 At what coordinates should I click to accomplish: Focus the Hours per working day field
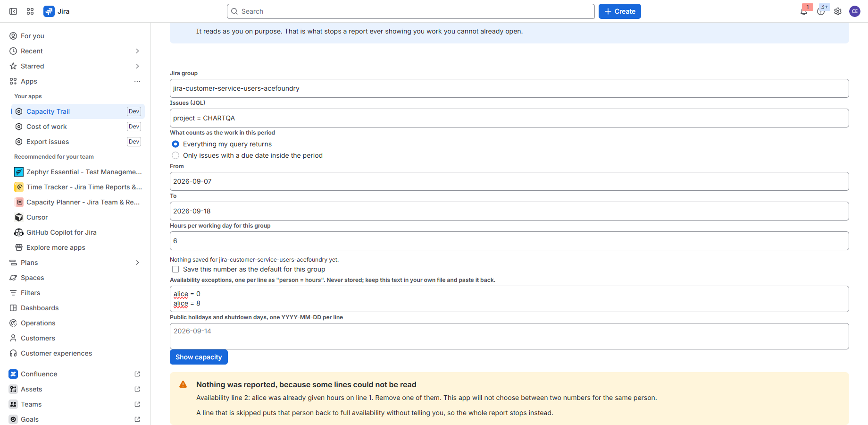pyautogui.click(x=509, y=241)
